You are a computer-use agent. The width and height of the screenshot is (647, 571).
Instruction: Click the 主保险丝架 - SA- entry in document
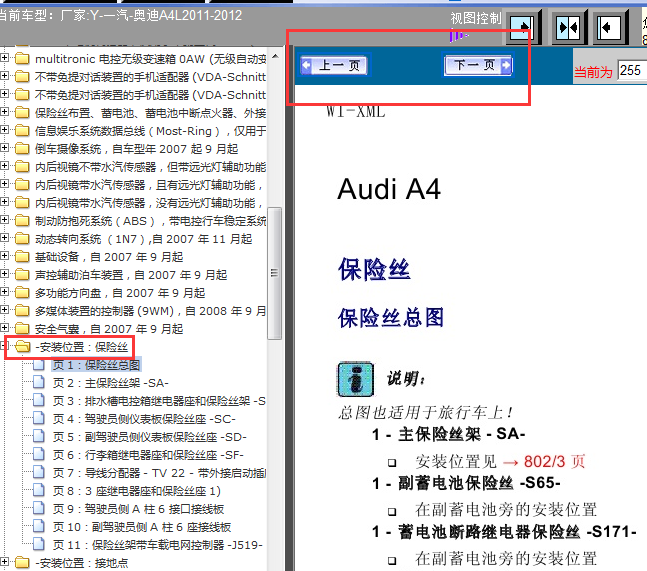point(461,434)
